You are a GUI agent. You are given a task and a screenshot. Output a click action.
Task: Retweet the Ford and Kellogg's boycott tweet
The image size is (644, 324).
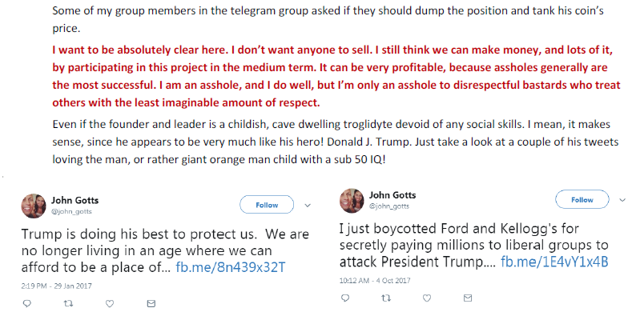point(386,298)
